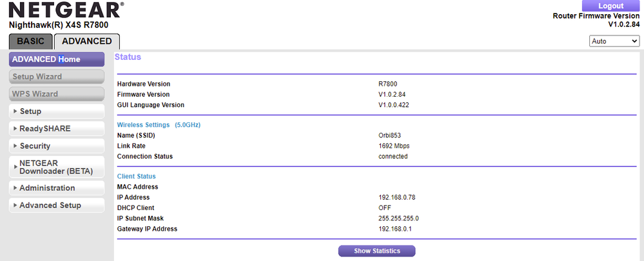Click the Wireless Settings (5.0GHz) heading

pyautogui.click(x=159, y=125)
